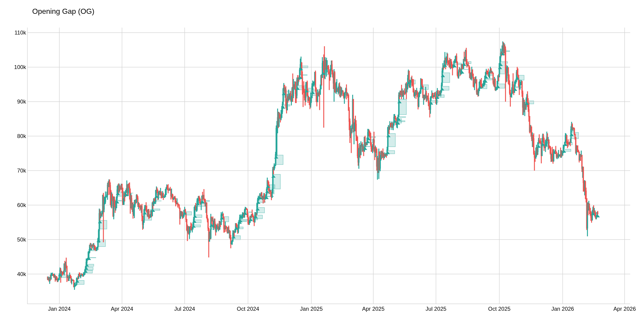644x322 pixels.
Task: Click the 50k y-axis label
Action: 21,240
